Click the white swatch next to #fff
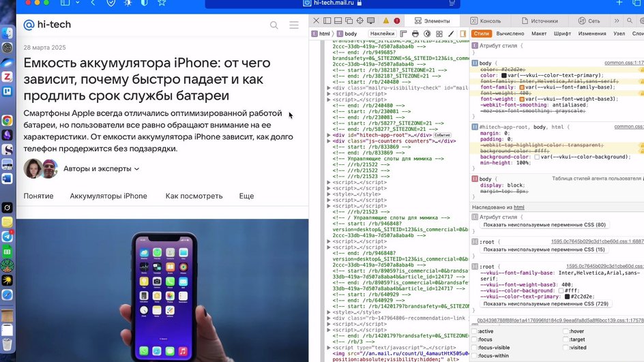Image resolution: width=644 pixels, height=362 pixels. (x=561, y=290)
